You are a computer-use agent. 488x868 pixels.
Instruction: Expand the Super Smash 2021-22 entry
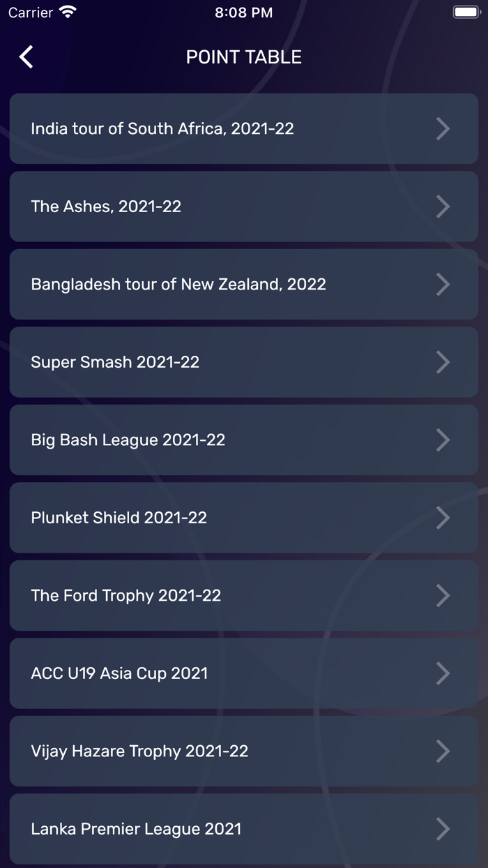pyautogui.click(x=244, y=362)
